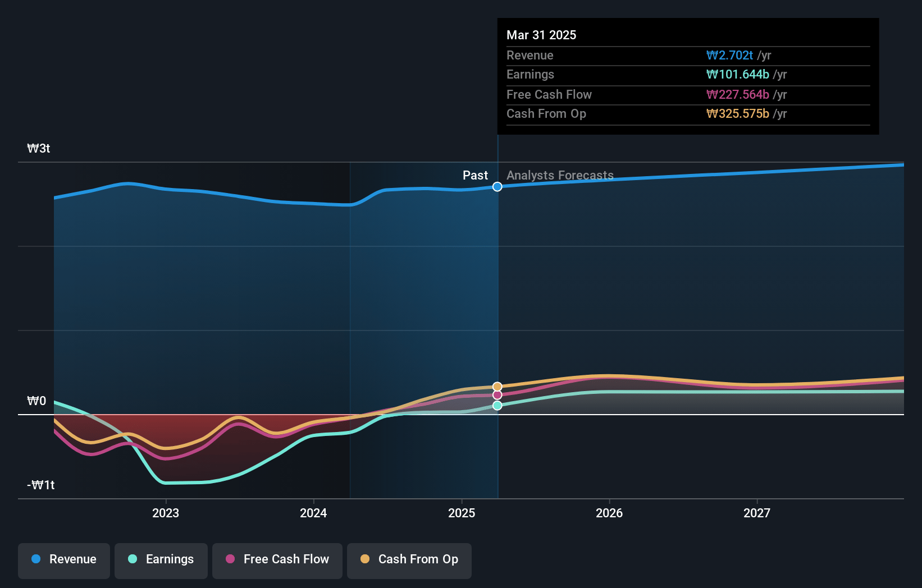Click the ₩3t y-axis label

(39, 148)
